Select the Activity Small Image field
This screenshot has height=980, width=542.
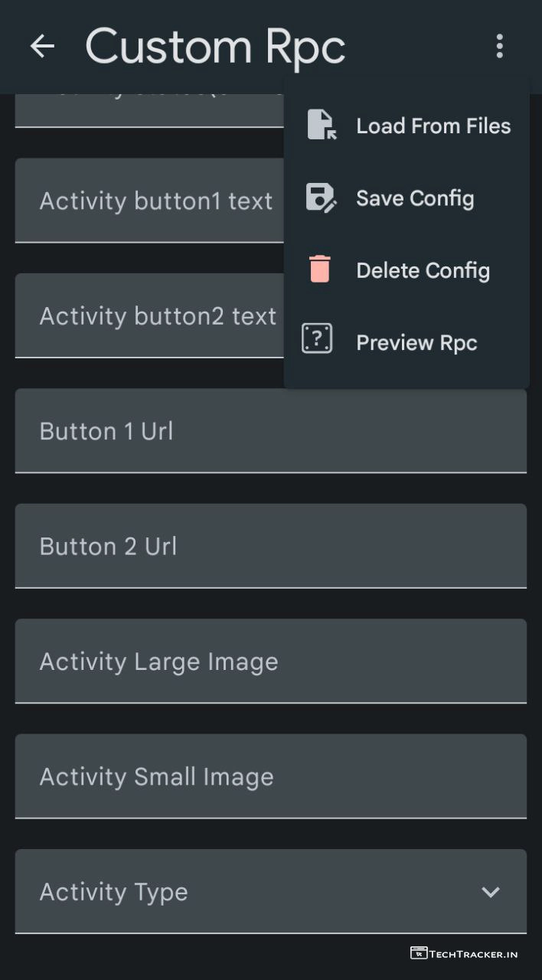[x=270, y=776]
